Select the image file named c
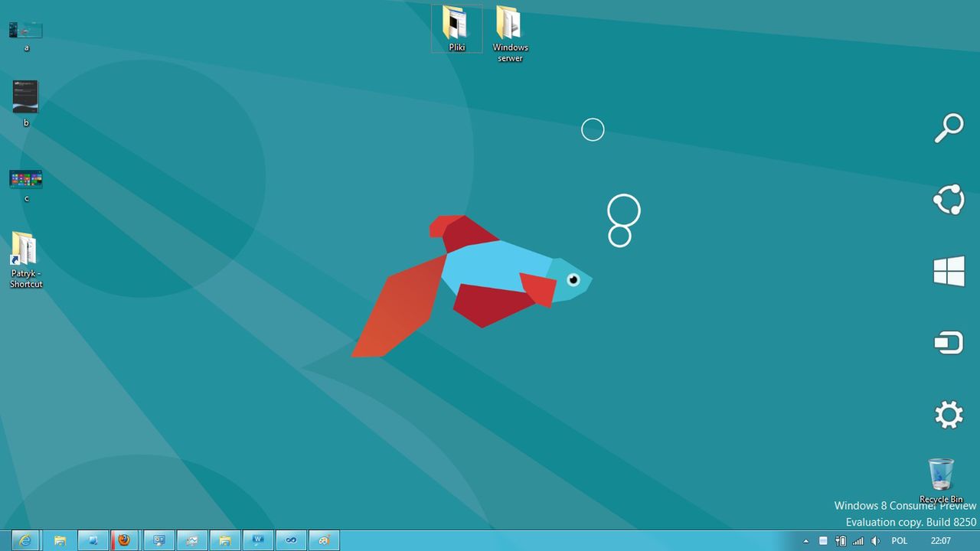This screenshot has height=551, width=980. [x=26, y=186]
